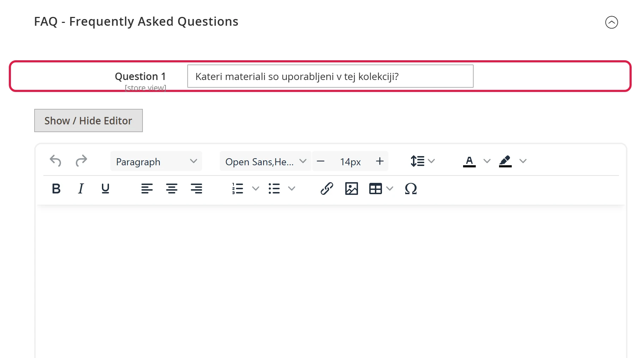This screenshot has height=358, width=644.
Task: Decrease font size with minus button
Action: [321, 161]
